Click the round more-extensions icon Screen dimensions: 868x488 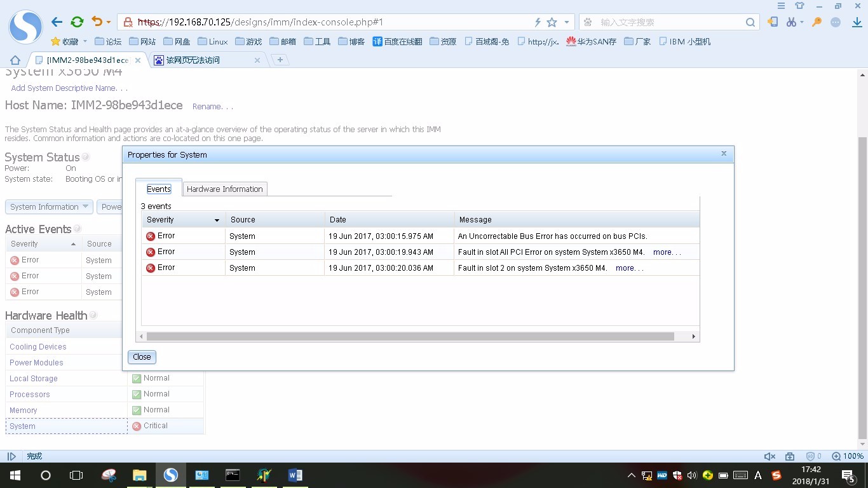tap(836, 22)
